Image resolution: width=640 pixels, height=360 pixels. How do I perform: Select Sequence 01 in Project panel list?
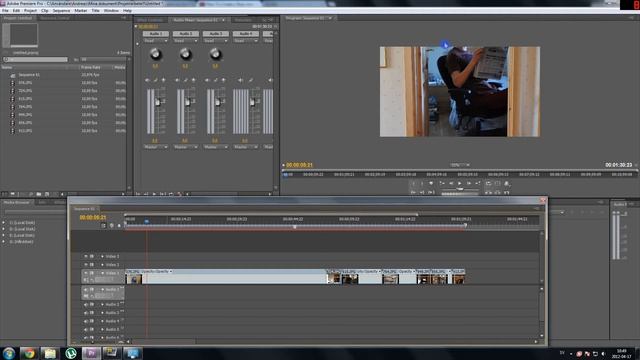[29, 75]
